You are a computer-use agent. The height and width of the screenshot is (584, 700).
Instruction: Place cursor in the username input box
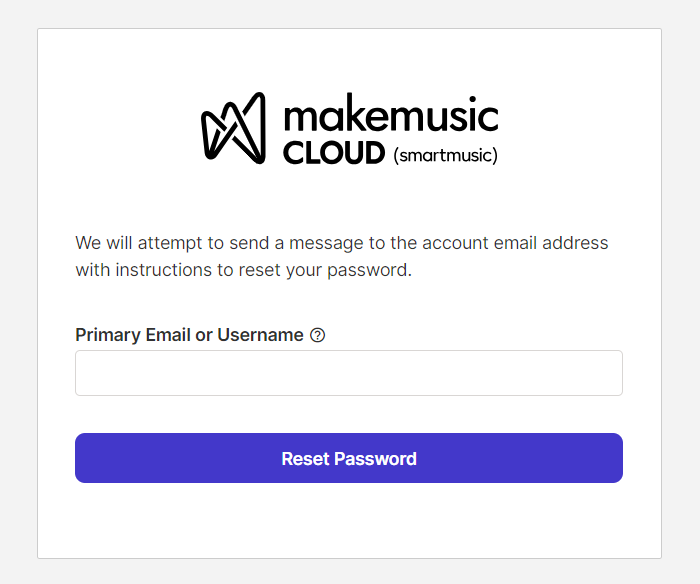tap(349, 373)
